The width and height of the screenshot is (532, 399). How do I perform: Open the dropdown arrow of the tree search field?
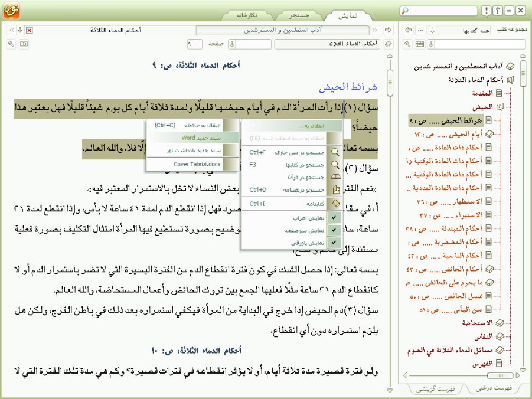pyautogui.click(x=431, y=44)
